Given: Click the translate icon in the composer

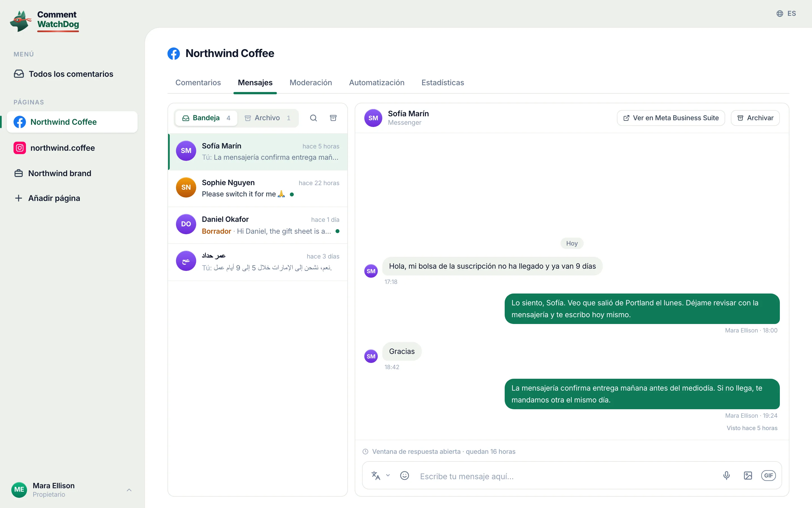Looking at the screenshot, I should (x=376, y=476).
